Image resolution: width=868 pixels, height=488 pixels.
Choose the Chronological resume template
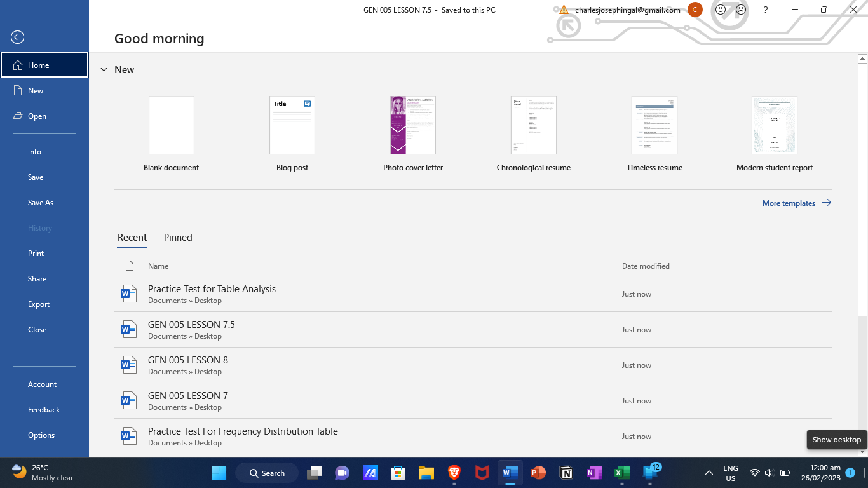534,133
